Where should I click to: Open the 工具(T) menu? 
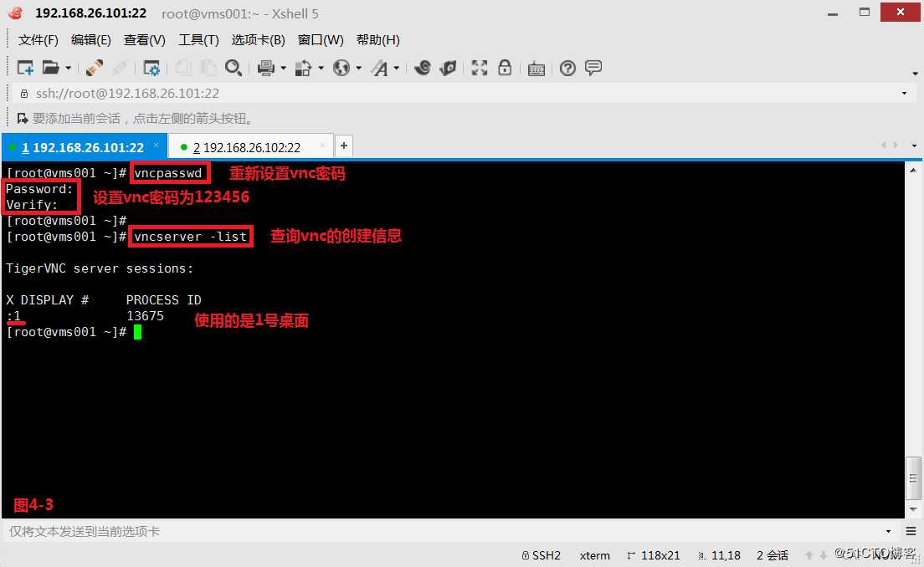tap(198, 39)
